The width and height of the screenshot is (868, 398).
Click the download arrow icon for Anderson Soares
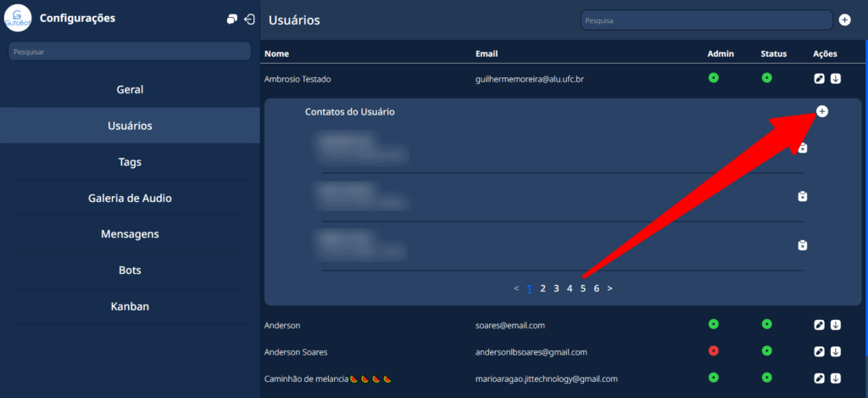click(836, 351)
